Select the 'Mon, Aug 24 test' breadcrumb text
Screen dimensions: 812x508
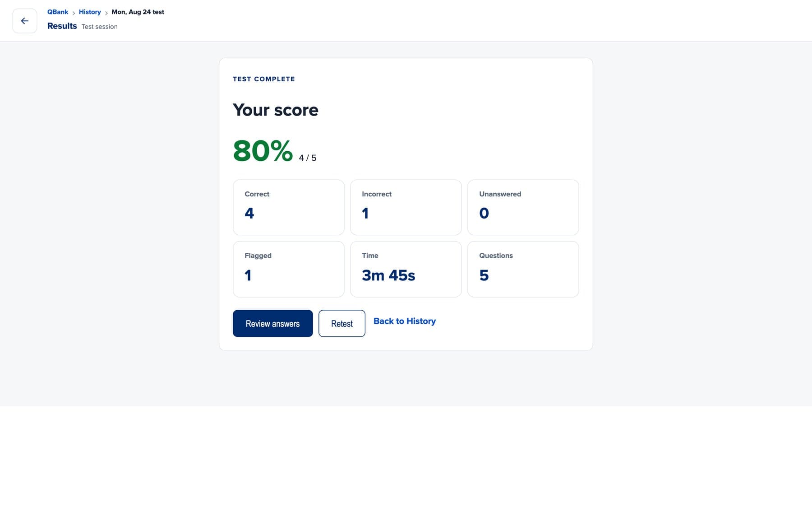138,12
